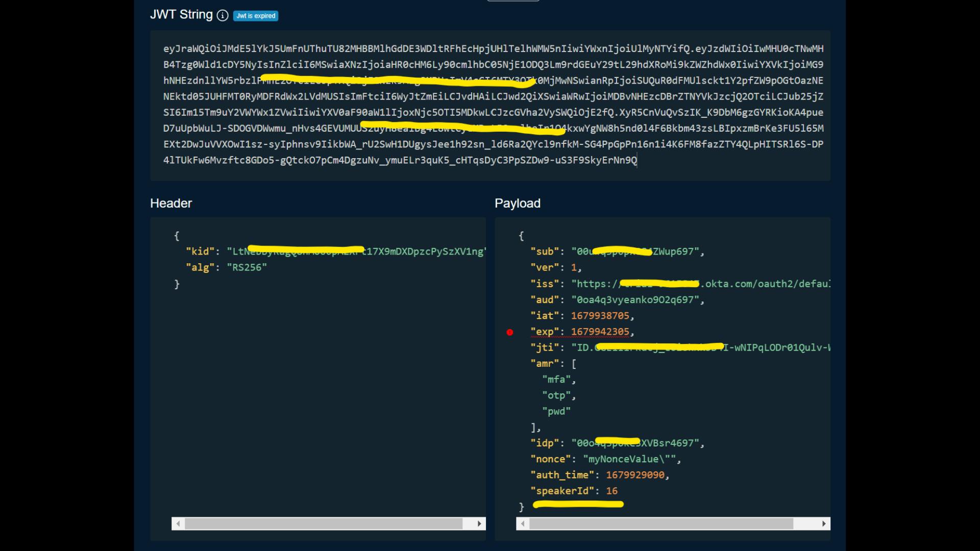The image size is (980, 551).
Task: Click the "ver" key in Payload
Action: tap(545, 267)
